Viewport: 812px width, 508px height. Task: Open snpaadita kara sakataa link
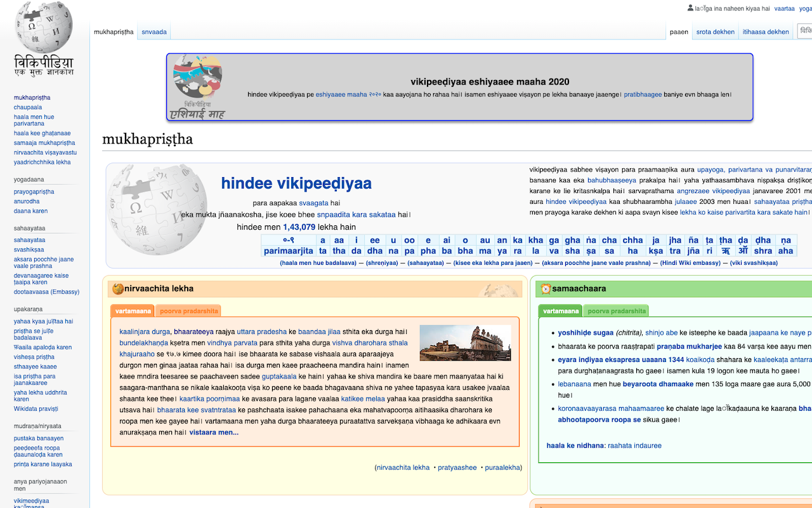[357, 215]
